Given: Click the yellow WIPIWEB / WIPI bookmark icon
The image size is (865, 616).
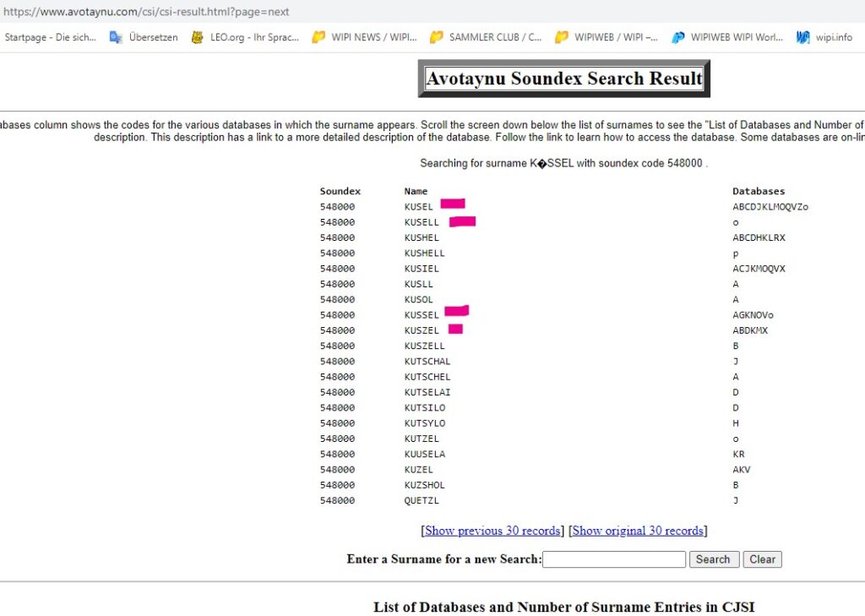Looking at the screenshot, I should click(561, 37).
